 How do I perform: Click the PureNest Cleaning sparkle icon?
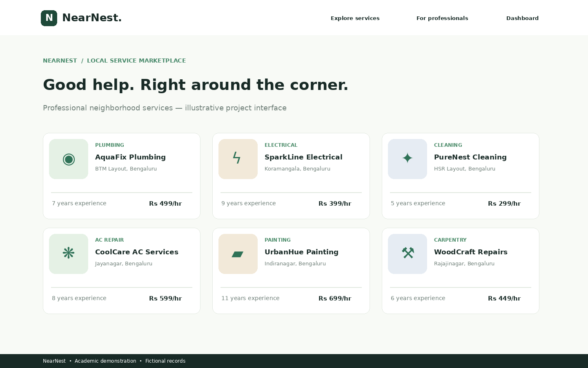(408, 159)
